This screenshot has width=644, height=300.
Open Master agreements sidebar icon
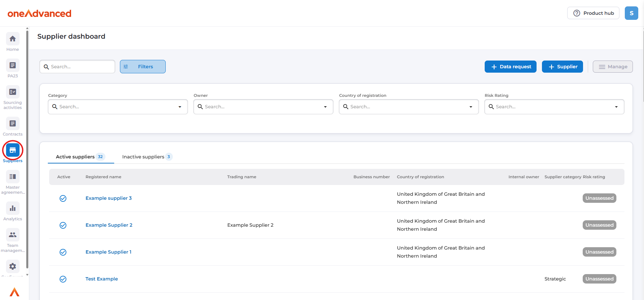(12, 177)
